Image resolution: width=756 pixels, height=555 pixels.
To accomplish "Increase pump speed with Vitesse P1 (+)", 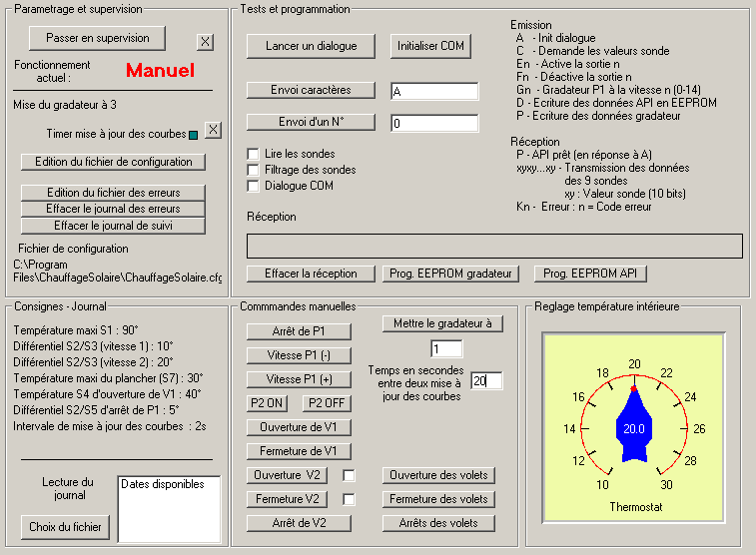I will pyautogui.click(x=299, y=379).
